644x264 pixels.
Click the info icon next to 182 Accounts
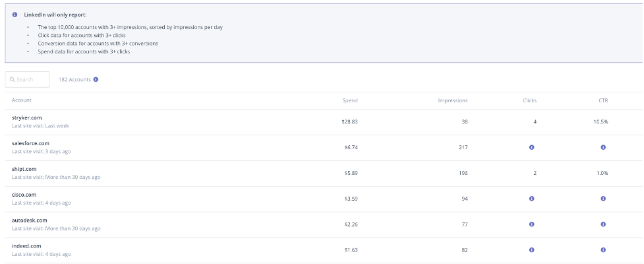pyautogui.click(x=96, y=79)
